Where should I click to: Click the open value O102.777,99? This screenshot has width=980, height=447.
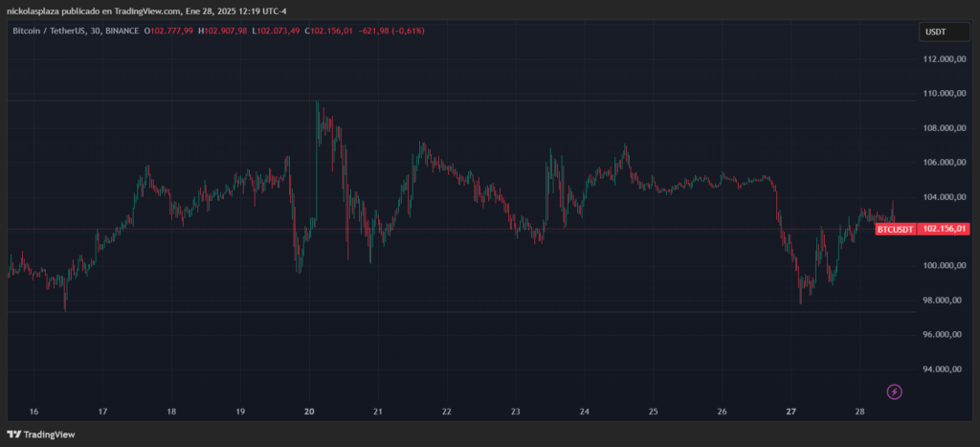(x=168, y=31)
